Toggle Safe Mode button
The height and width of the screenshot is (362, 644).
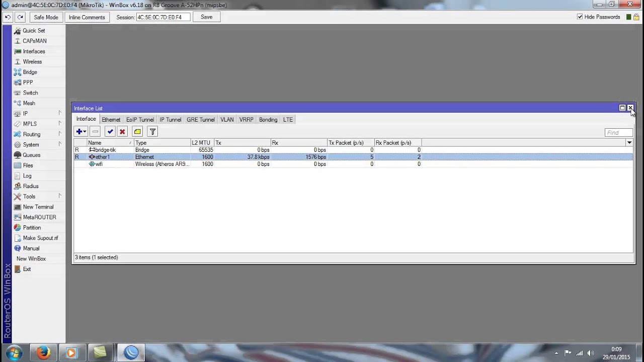tap(46, 17)
